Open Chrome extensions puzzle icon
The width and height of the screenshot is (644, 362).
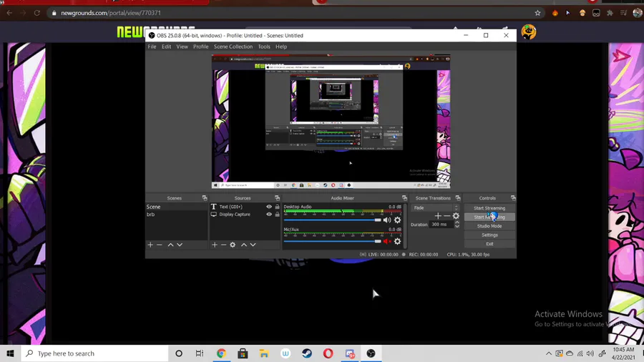pos(610,13)
